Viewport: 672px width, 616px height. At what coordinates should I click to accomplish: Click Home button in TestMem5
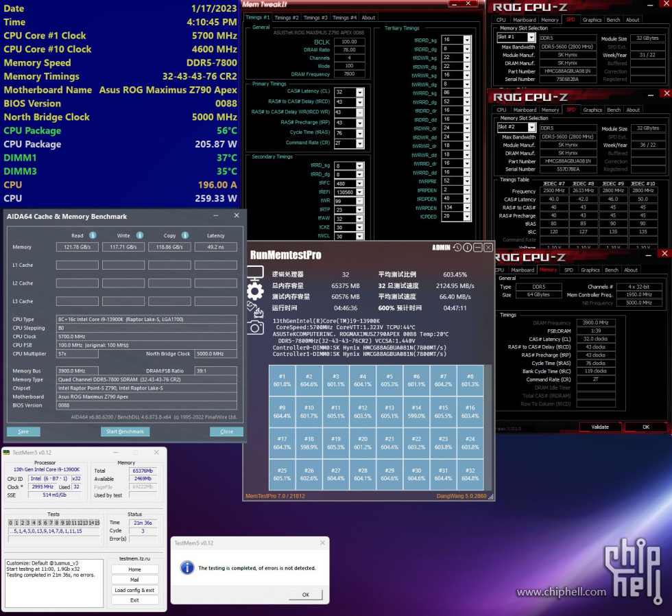click(x=134, y=569)
